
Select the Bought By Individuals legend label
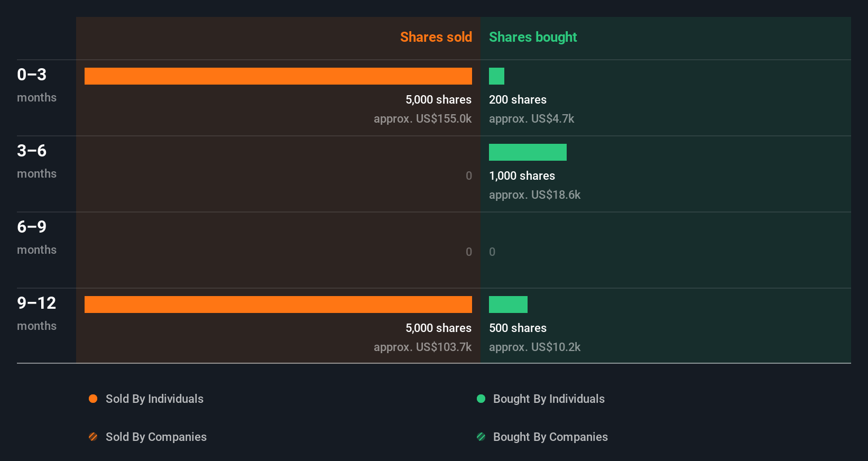(549, 399)
